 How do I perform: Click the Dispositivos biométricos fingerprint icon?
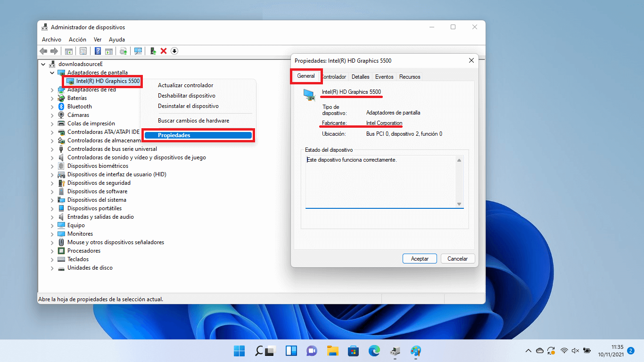[61, 166]
